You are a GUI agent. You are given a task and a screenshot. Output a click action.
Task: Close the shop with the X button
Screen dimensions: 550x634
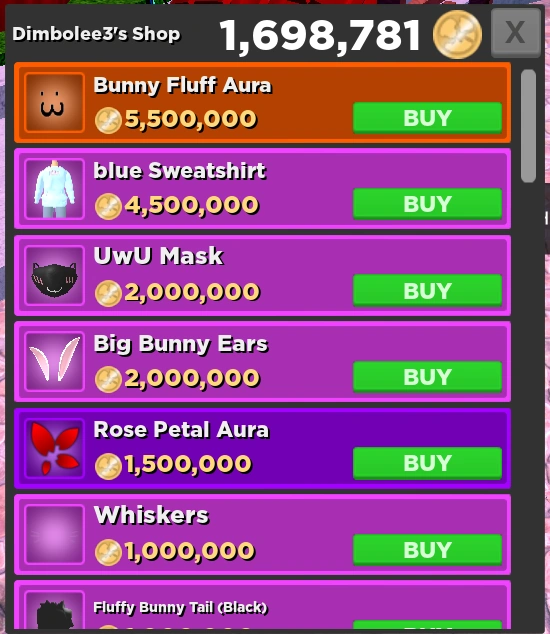[516, 33]
